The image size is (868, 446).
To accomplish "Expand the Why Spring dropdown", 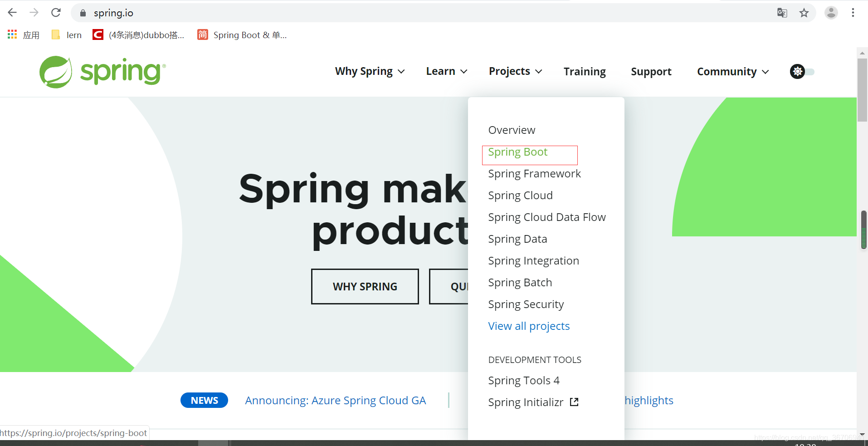I will [x=370, y=72].
